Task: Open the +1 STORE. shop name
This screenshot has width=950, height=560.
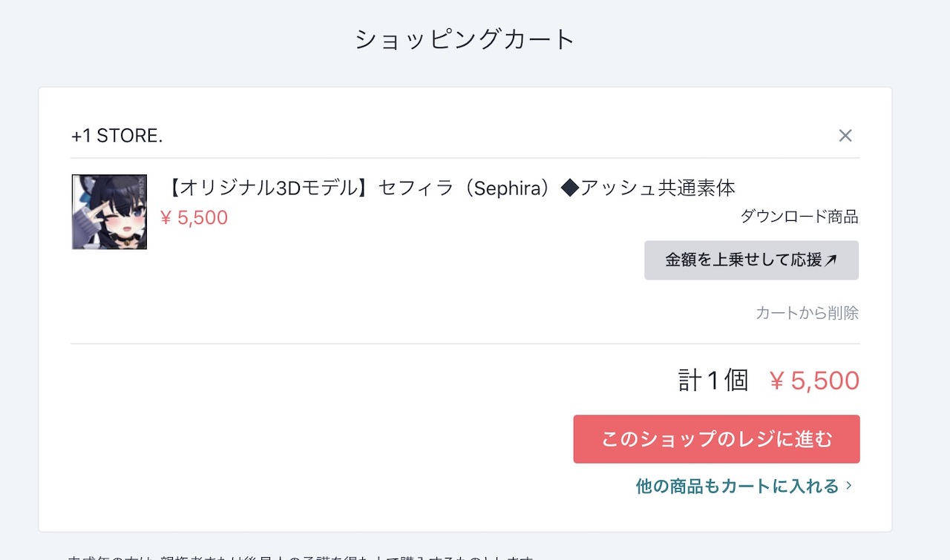Action: 117,136
